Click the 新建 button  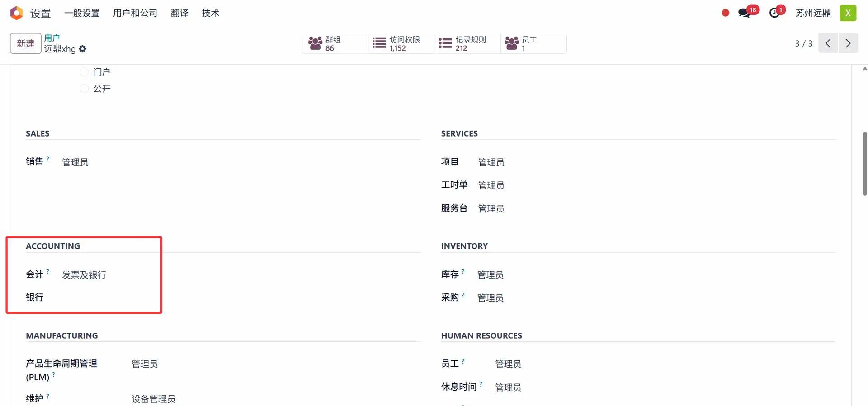[x=26, y=43]
